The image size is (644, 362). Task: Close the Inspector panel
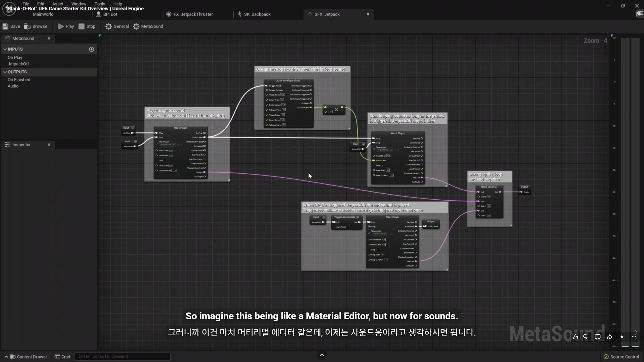click(49, 145)
